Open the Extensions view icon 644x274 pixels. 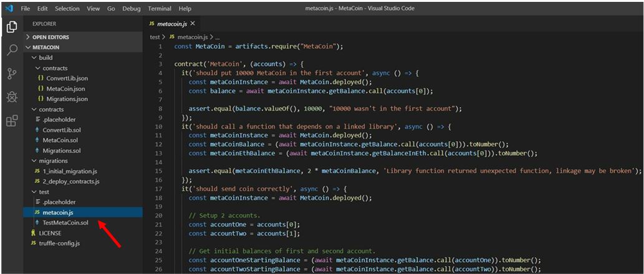pyautogui.click(x=11, y=120)
